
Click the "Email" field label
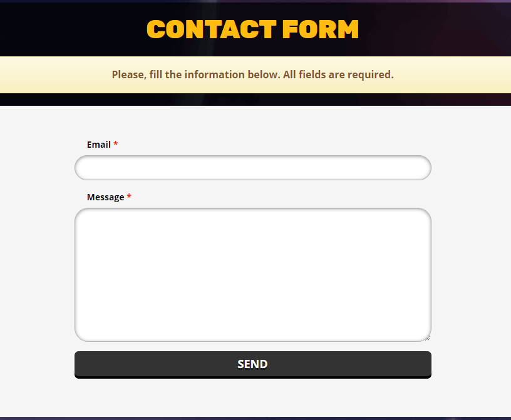tap(99, 145)
